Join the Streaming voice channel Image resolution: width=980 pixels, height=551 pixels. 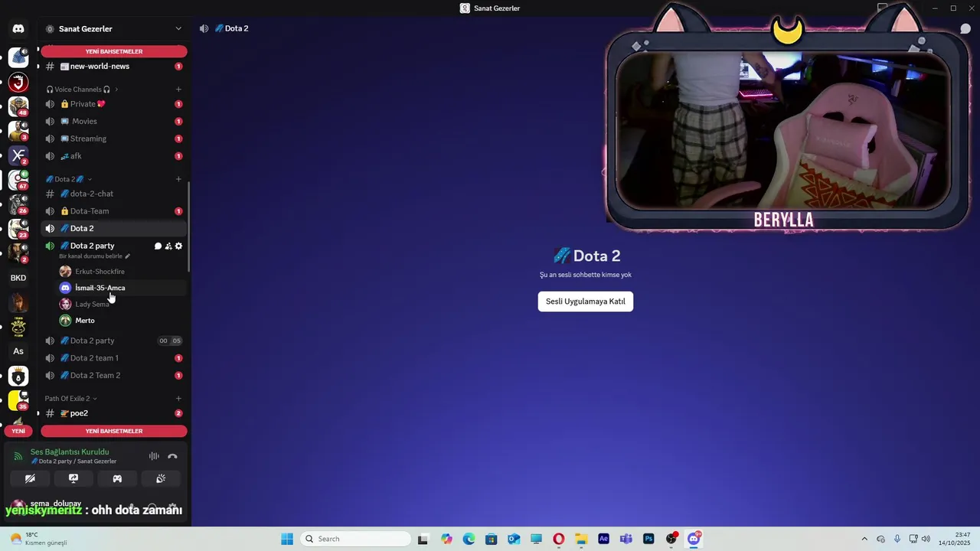[114, 139]
